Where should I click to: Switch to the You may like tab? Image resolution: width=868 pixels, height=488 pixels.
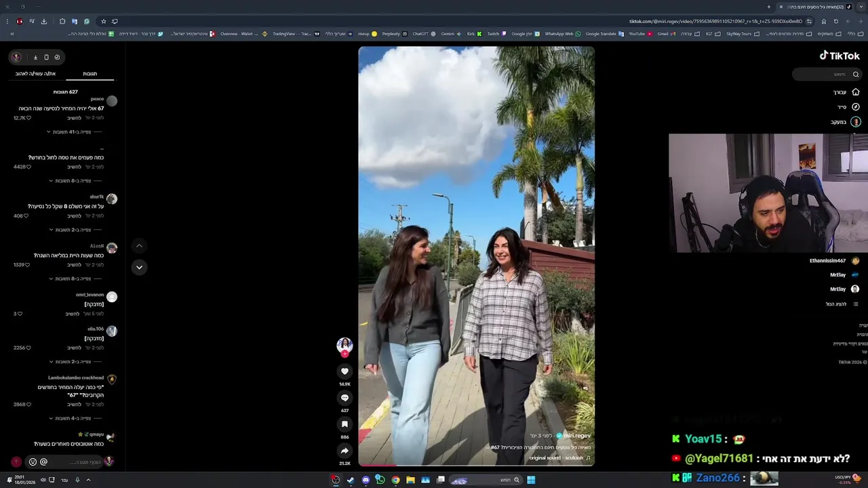35,73
